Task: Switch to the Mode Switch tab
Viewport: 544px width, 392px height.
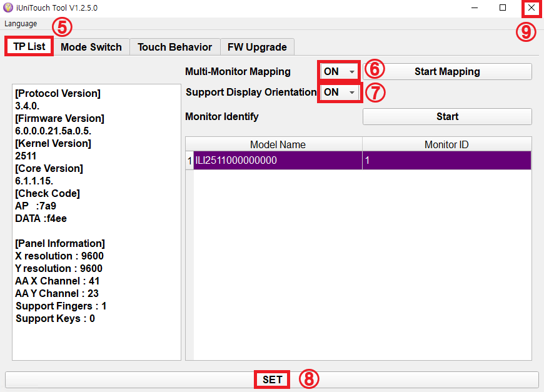Action: tap(91, 47)
